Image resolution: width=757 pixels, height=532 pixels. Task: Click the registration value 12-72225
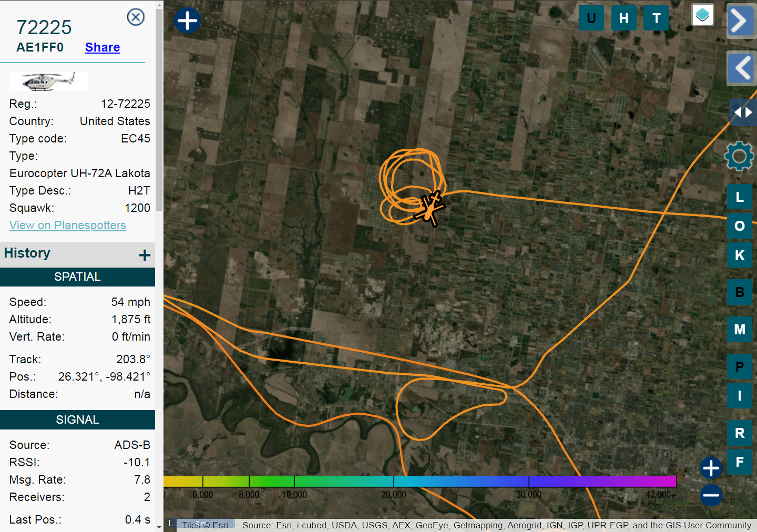(x=126, y=104)
